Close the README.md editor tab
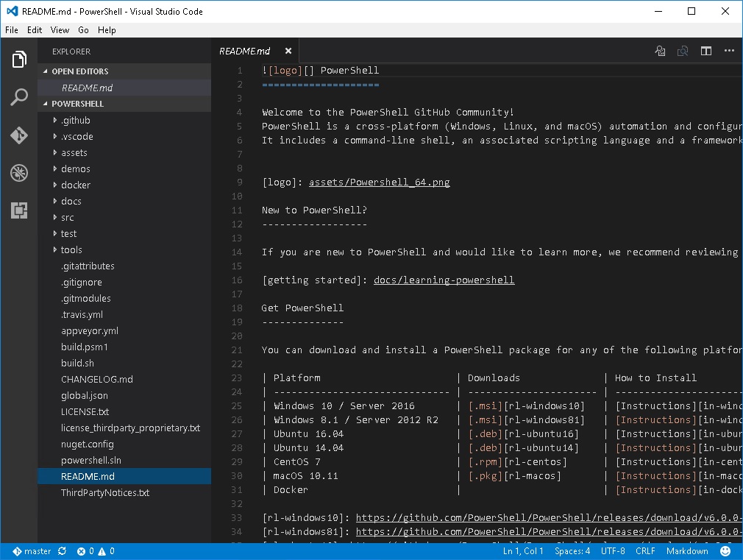The height and width of the screenshot is (560, 743). [288, 51]
